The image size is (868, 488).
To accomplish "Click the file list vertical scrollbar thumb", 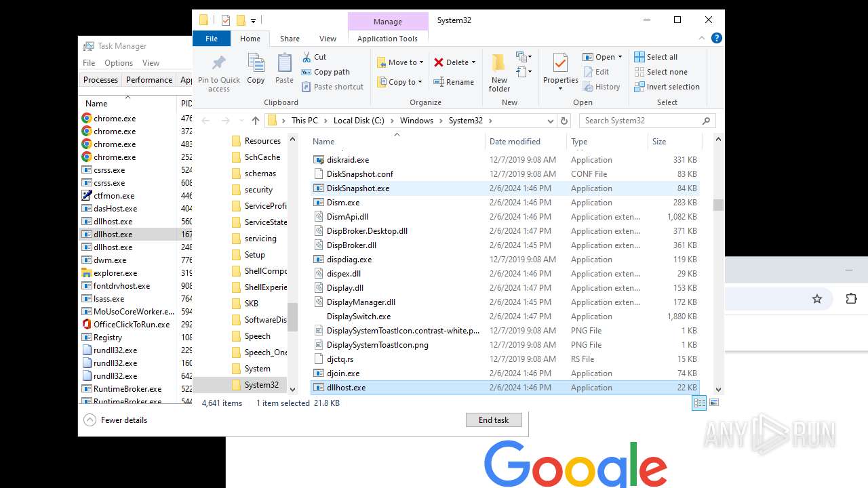I will tap(718, 205).
